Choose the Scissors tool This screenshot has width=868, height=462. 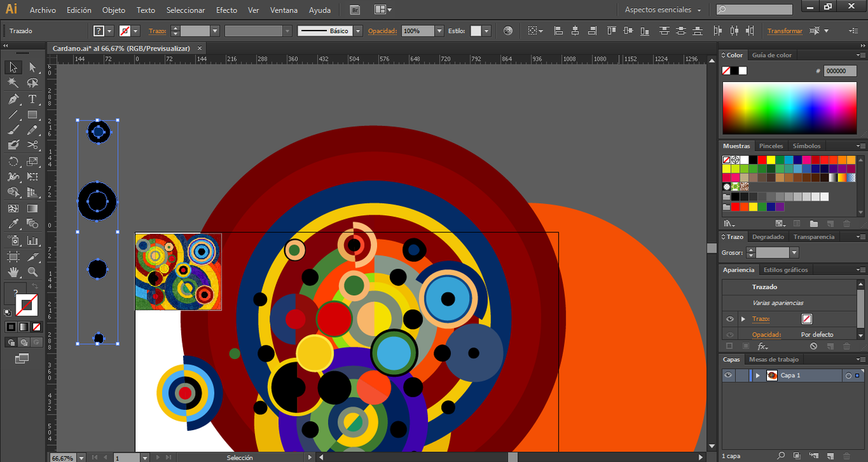click(x=32, y=145)
